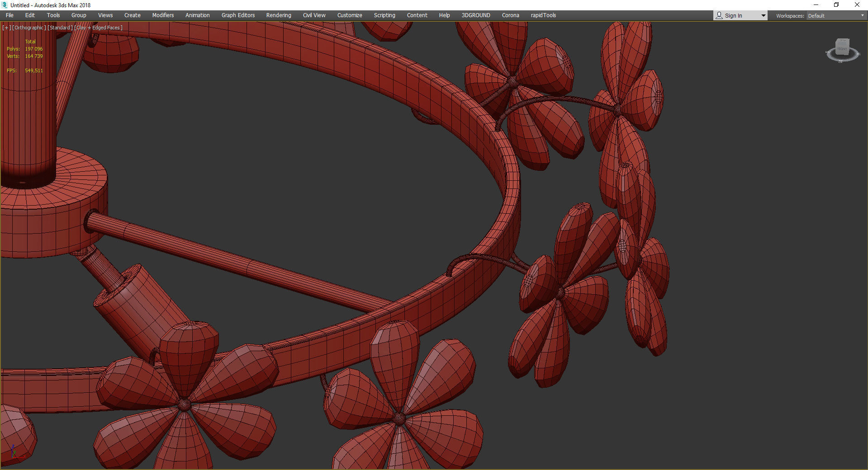The width and height of the screenshot is (868, 470).
Task: Close the 3ds Max window
Action: [857, 5]
